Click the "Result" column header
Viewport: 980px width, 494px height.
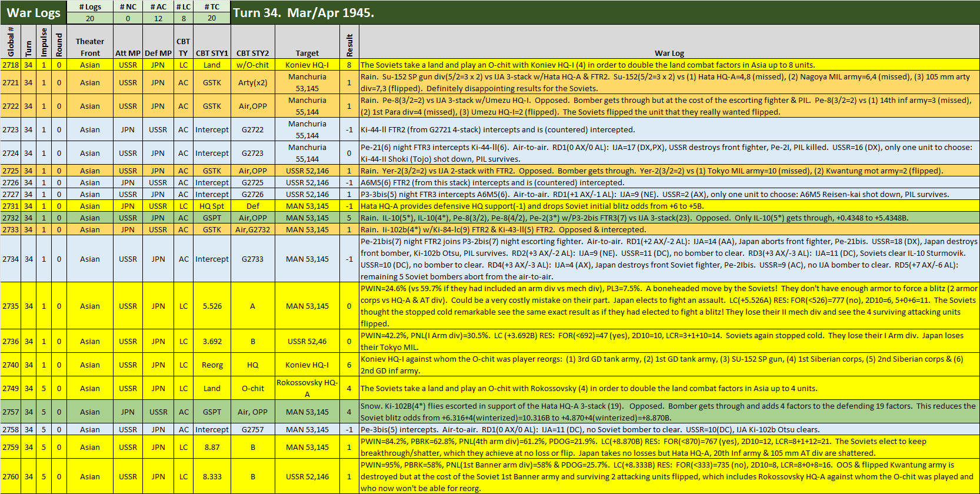pos(349,42)
